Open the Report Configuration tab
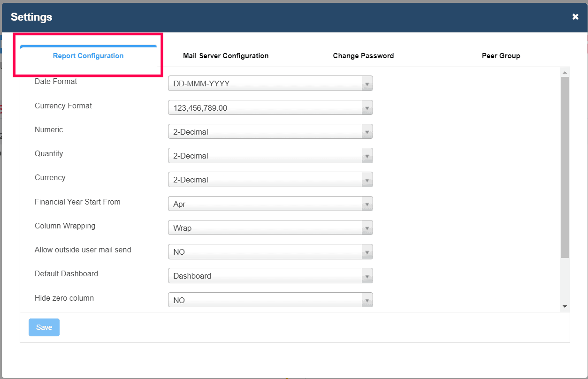The height and width of the screenshot is (379, 588). pyautogui.click(x=88, y=56)
